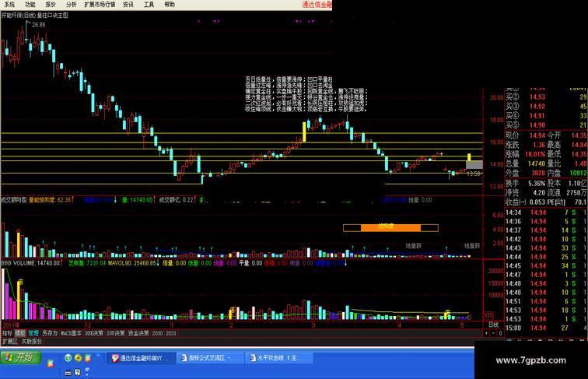This screenshot has width=588, height=379.
Task: Click the 15:00 last trade tick row
Action: [546, 328]
